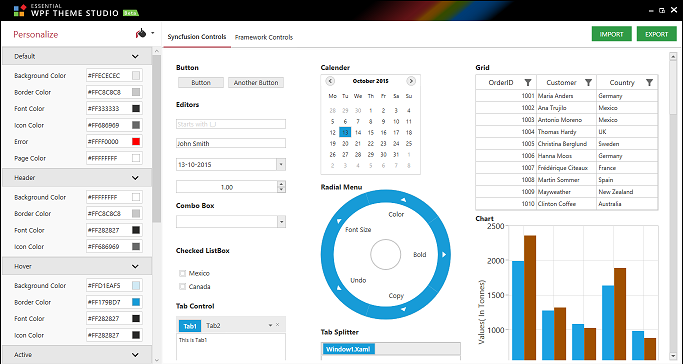
Task: Open the Combo Box dropdown
Action: [x=281, y=222]
